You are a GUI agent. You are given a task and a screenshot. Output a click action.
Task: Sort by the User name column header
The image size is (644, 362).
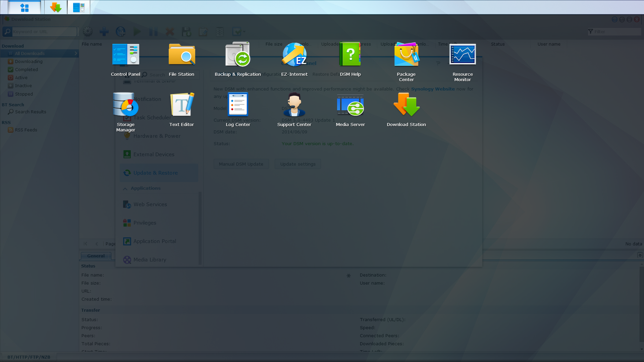pyautogui.click(x=549, y=44)
